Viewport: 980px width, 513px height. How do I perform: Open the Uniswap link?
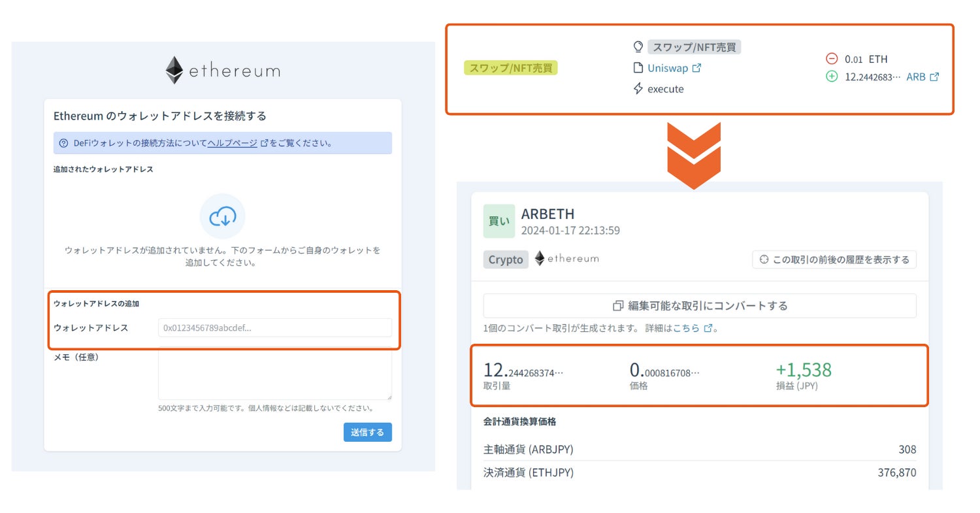point(668,68)
